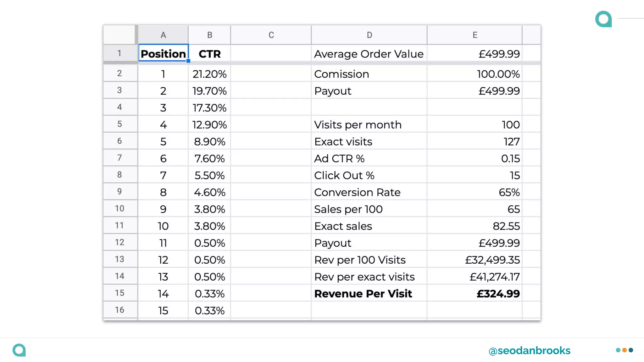644x362 pixels.
Task: Click the cell selection fill handle
Action: point(188,61)
